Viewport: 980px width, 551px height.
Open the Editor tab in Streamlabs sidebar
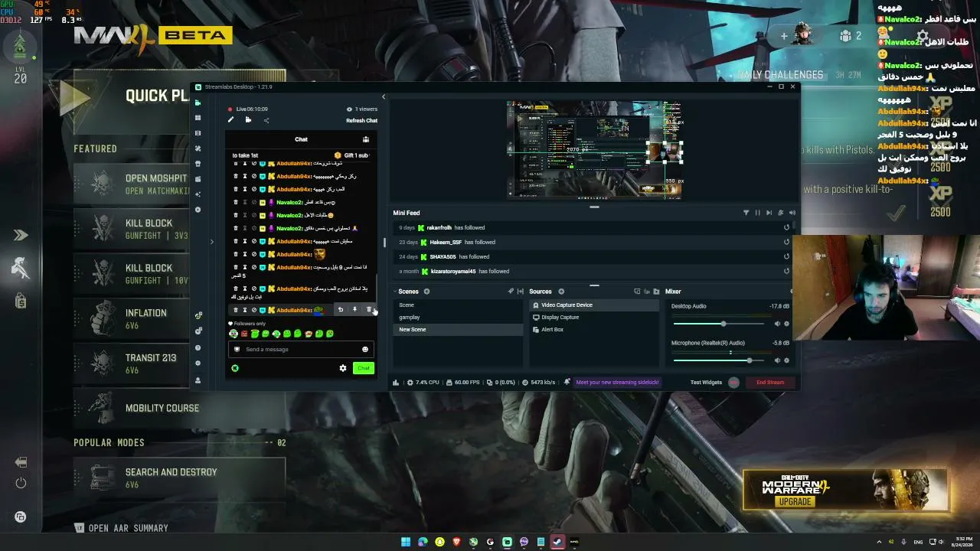(x=198, y=103)
